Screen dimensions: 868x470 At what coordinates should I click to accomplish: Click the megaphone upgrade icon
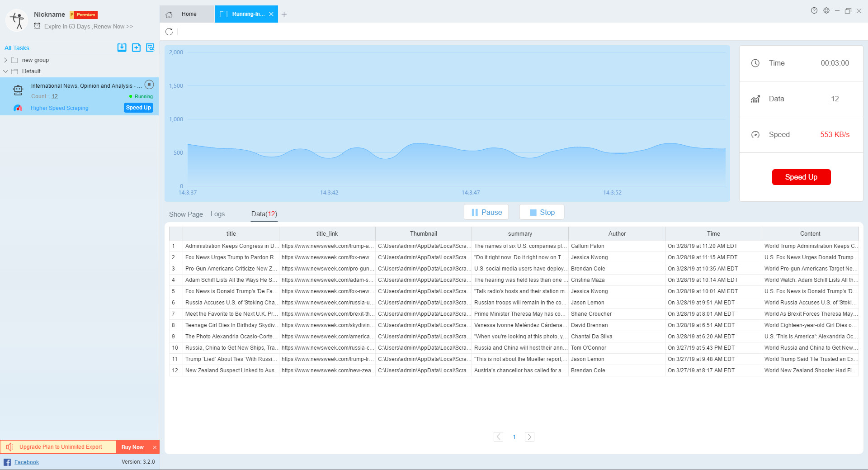point(9,447)
